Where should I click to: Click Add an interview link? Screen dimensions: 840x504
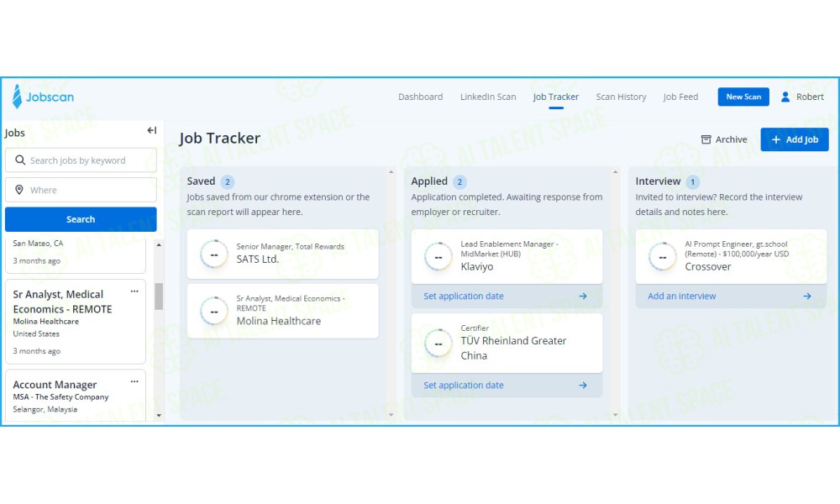coord(681,297)
